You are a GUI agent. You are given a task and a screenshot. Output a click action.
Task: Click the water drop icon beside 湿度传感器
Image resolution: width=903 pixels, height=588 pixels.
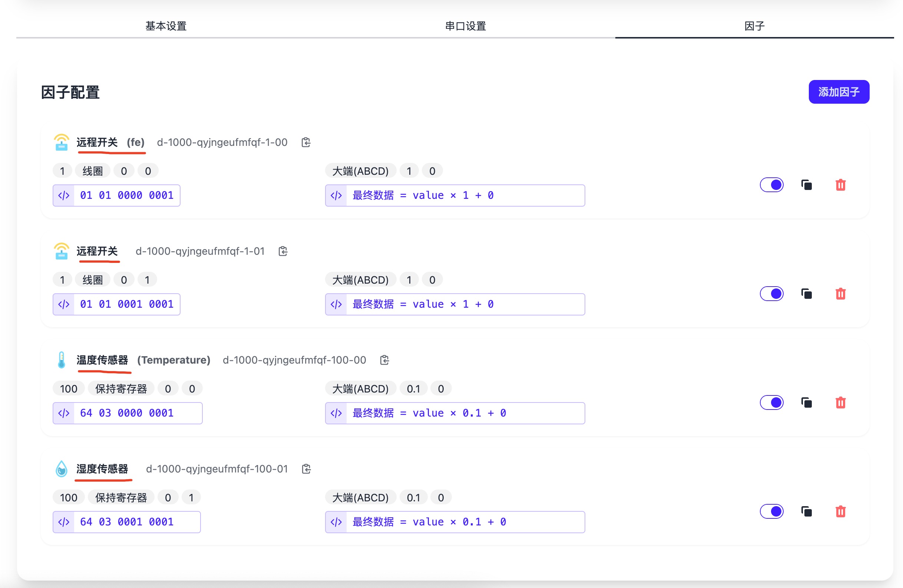click(62, 468)
